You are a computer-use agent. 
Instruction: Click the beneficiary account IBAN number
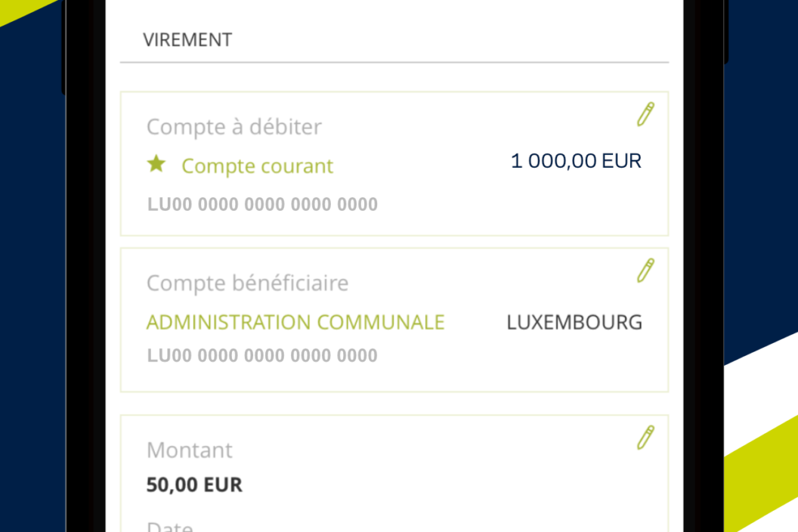pyautogui.click(x=262, y=355)
